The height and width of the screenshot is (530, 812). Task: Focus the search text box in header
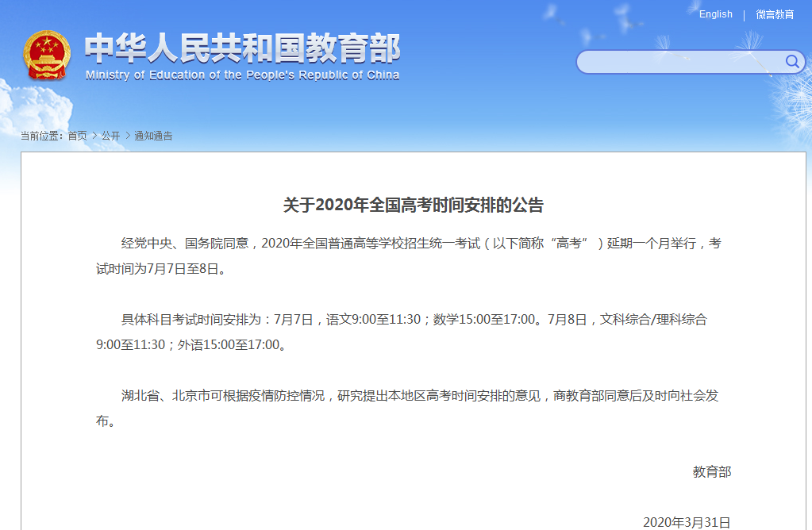tap(679, 62)
